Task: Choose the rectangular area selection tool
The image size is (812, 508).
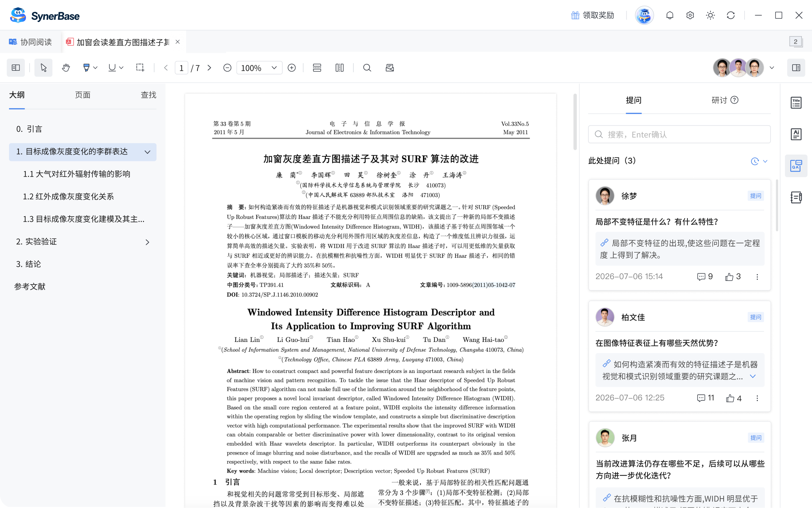Action: (x=140, y=68)
